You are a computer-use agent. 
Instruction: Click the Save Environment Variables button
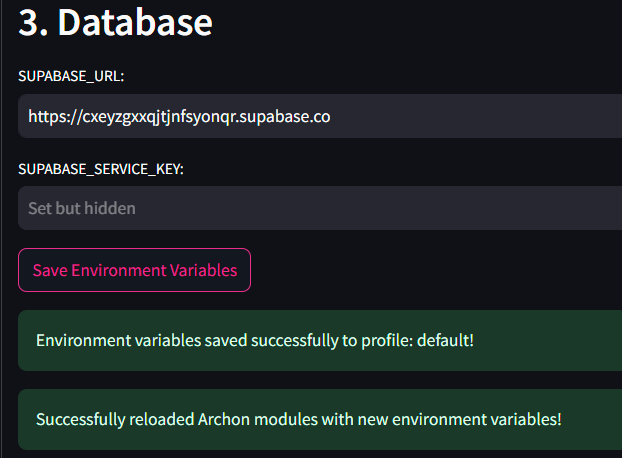point(134,270)
